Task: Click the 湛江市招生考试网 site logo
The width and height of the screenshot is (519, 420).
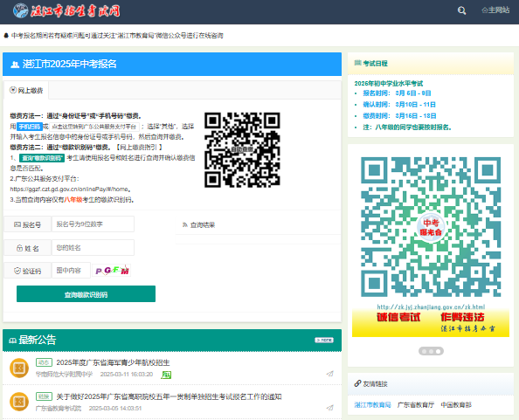Action: tap(66, 10)
